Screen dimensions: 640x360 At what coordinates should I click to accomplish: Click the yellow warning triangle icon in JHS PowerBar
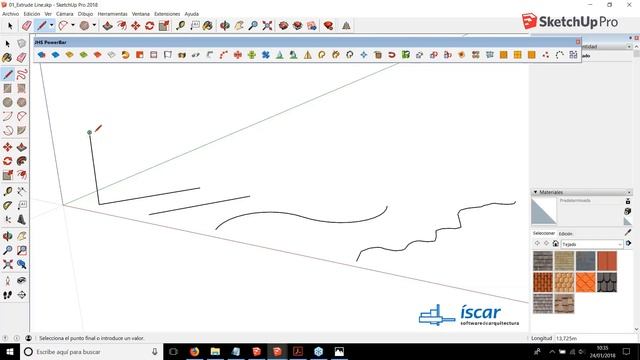[x=308, y=55]
